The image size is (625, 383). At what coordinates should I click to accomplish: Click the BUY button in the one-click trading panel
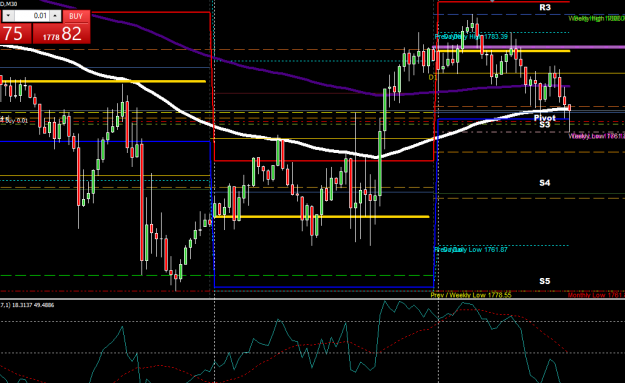click(x=76, y=16)
